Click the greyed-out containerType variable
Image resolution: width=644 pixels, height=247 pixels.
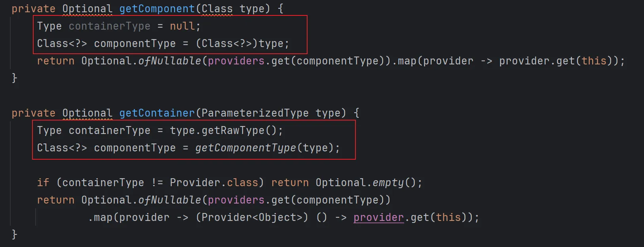109,26
